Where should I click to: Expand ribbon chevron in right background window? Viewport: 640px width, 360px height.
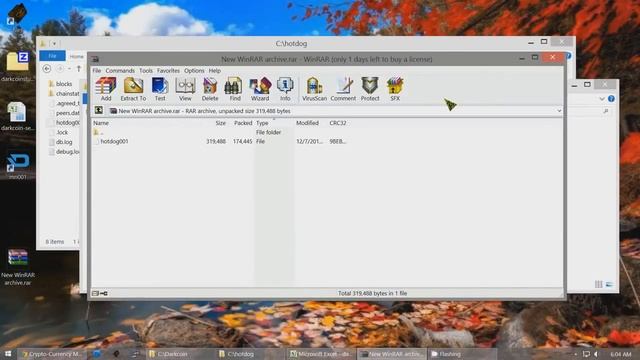tap(602, 99)
